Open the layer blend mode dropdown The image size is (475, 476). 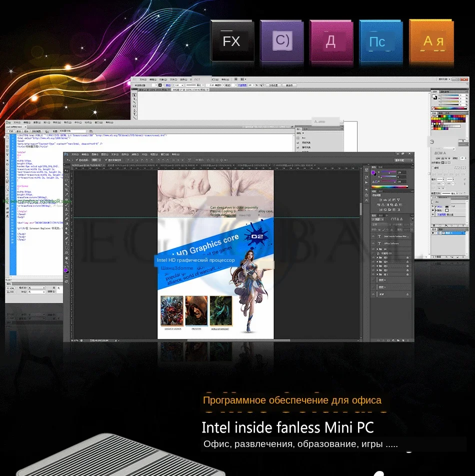click(381, 225)
